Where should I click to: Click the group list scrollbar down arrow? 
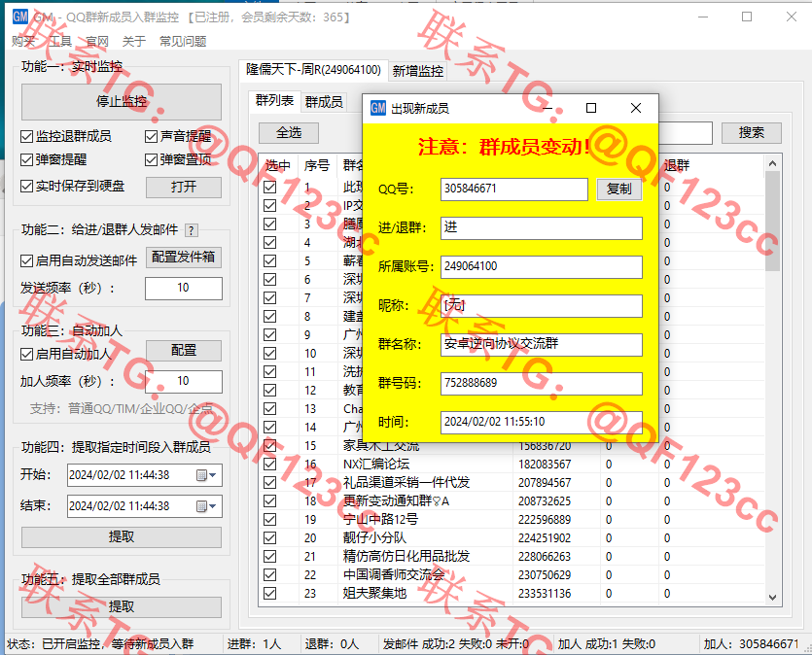(x=773, y=598)
